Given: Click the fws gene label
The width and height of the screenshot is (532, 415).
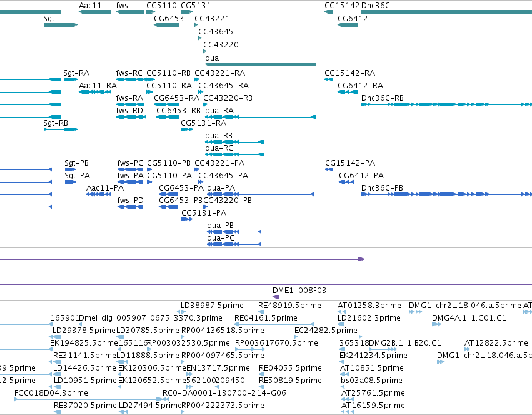Looking at the screenshot, I should click(122, 6).
